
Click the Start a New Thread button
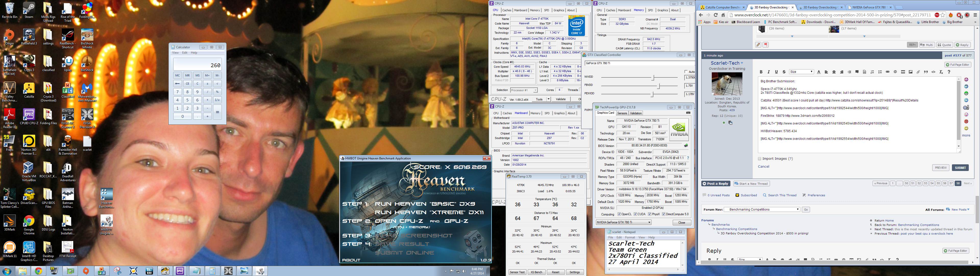click(x=751, y=184)
